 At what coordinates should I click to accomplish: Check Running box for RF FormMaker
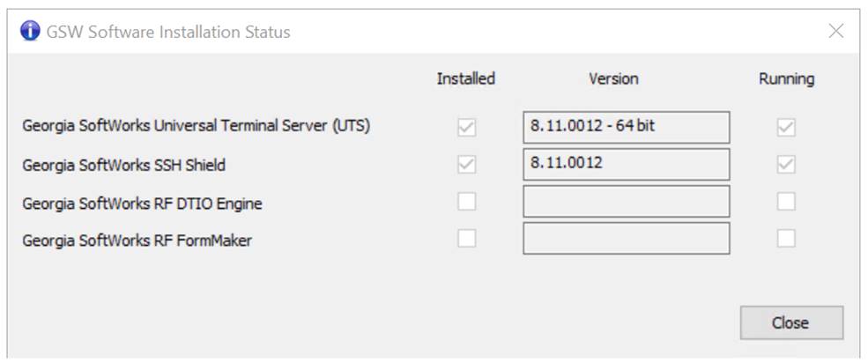(786, 239)
